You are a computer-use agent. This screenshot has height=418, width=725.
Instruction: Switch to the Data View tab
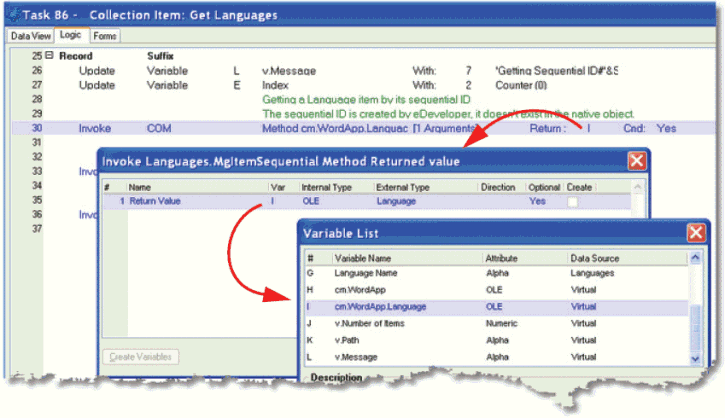point(30,36)
